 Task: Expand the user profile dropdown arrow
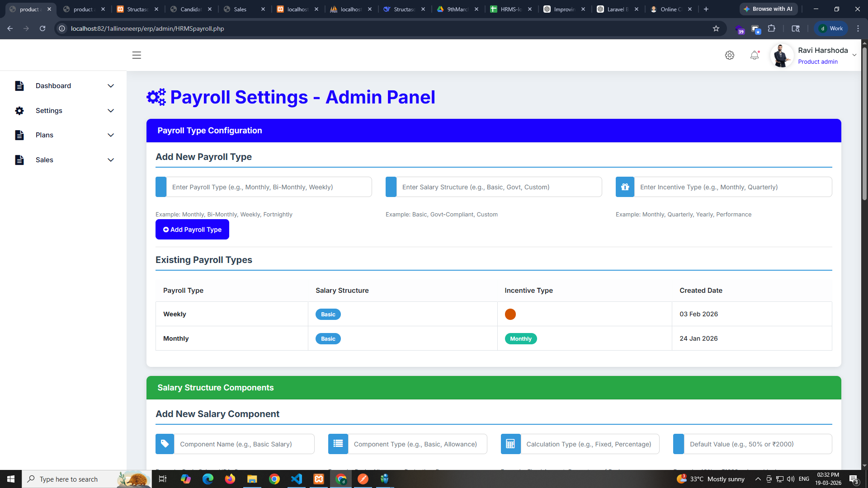854,55
